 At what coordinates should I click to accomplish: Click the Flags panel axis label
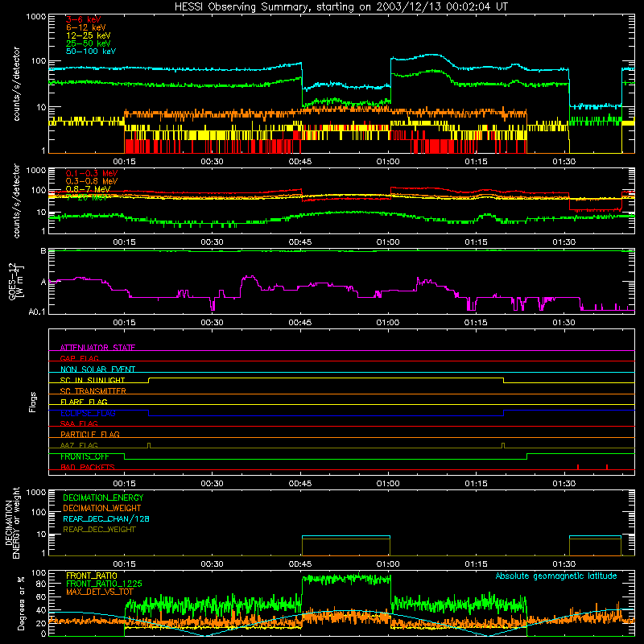pyautogui.click(x=33, y=402)
